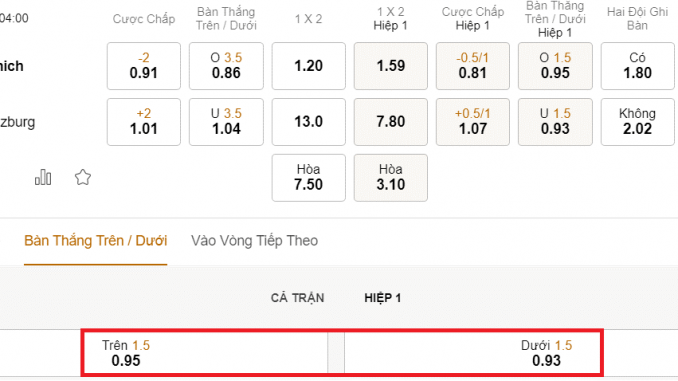Choose Có for both teams scoring 1.80
Screen dimensions: 678x381
click(637, 66)
